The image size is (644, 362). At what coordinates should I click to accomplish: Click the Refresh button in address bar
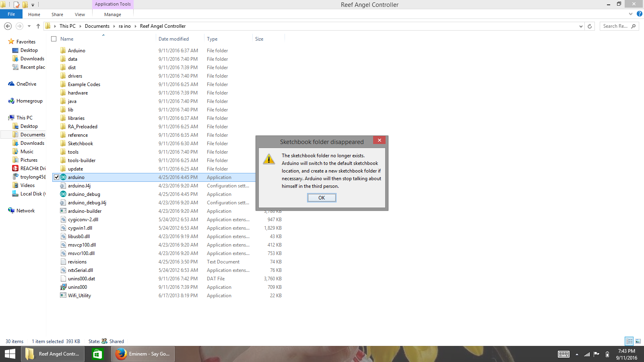click(x=590, y=26)
